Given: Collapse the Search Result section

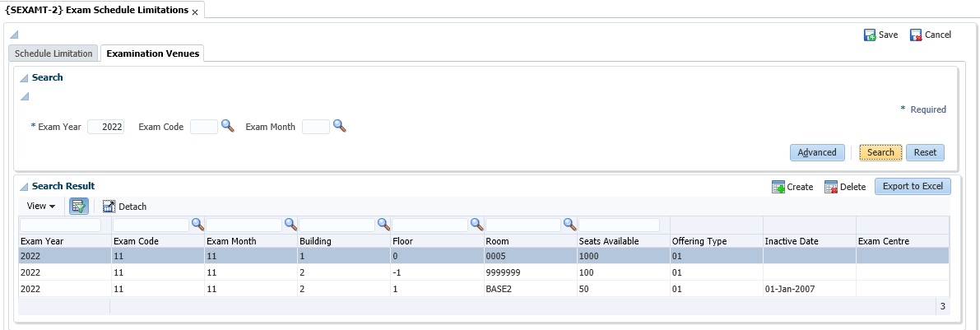Looking at the screenshot, I should [24, 186].
